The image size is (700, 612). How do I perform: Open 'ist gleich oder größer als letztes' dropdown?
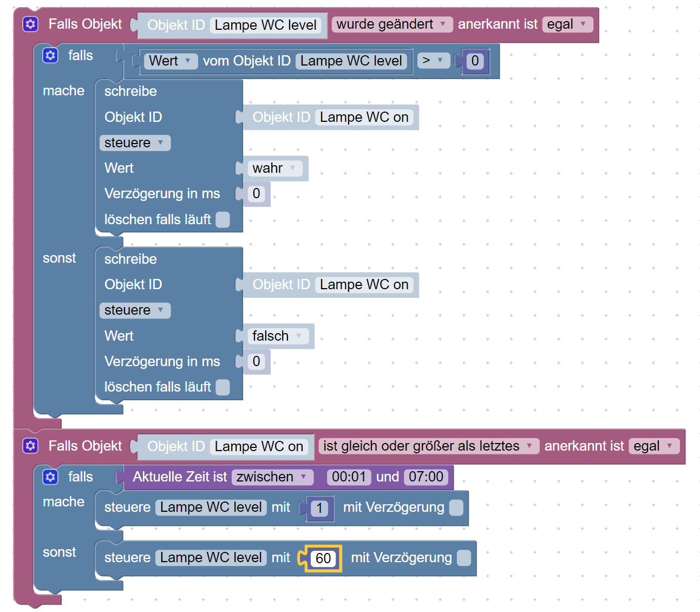[429, 446]
